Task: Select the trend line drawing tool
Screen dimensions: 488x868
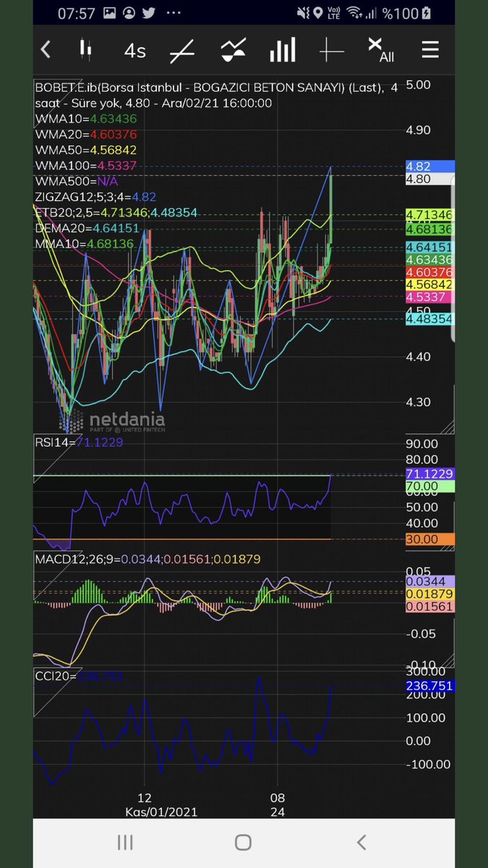Action: pos(182,51)
